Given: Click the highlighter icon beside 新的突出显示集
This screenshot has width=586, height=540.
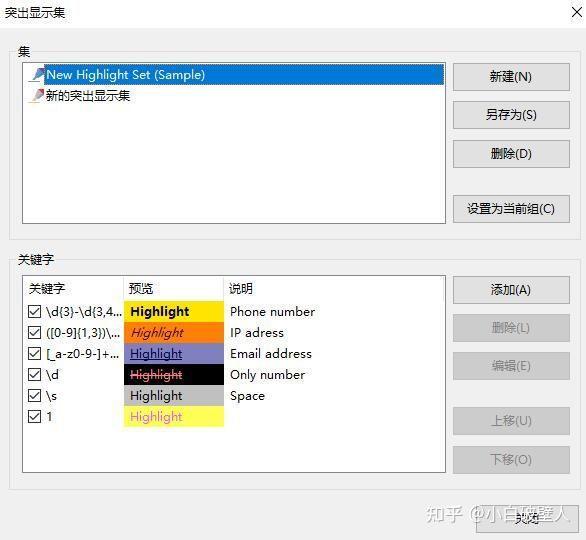Looking at the screenshot, I should [x=37, y=96].
